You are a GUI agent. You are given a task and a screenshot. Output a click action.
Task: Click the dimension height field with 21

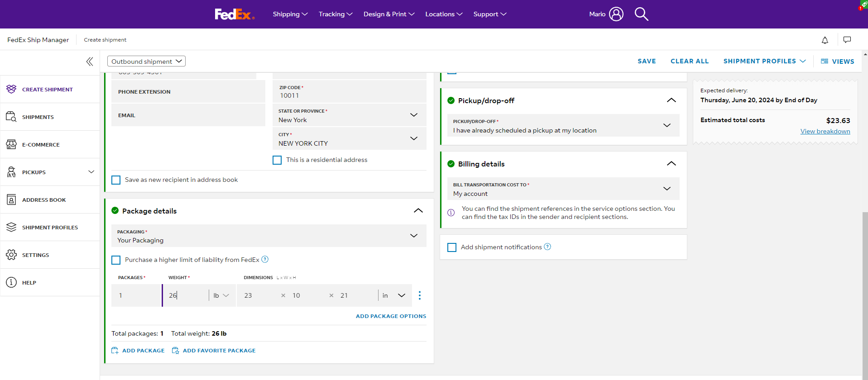click(355, 295)
